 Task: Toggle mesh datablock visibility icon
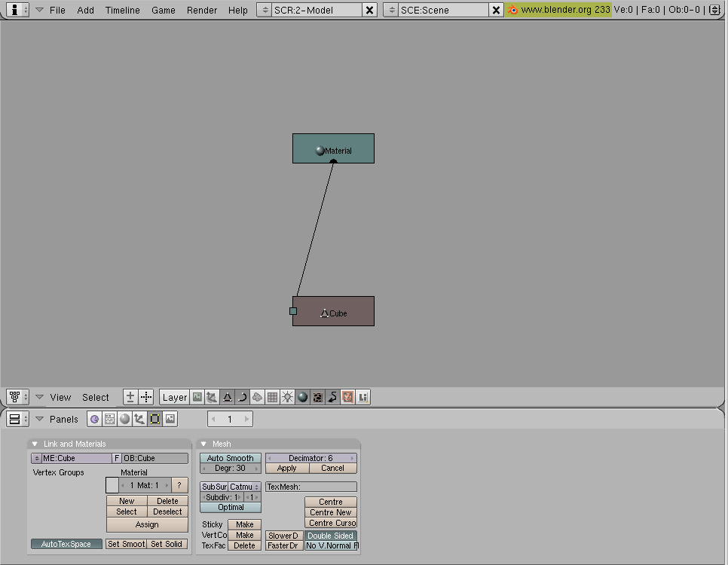click(x=227, y=397)
